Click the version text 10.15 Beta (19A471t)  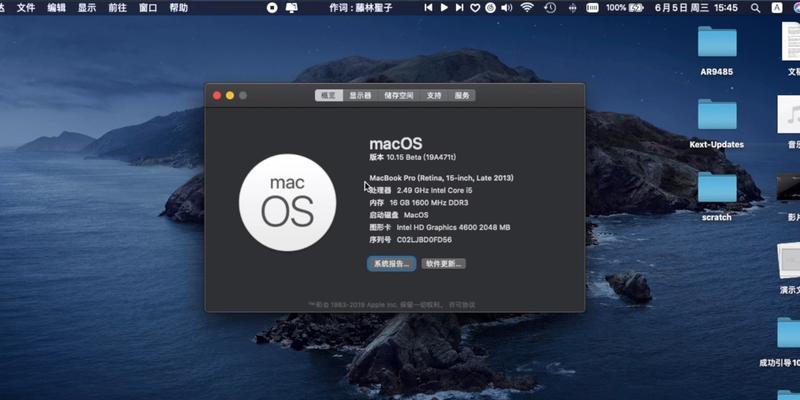click(x=421, y=158)
